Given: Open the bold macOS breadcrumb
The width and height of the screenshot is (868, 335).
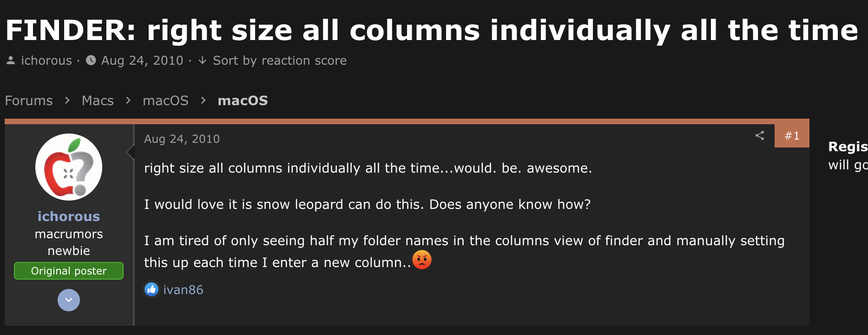Looking at the screenshot, I should [243, 100].
